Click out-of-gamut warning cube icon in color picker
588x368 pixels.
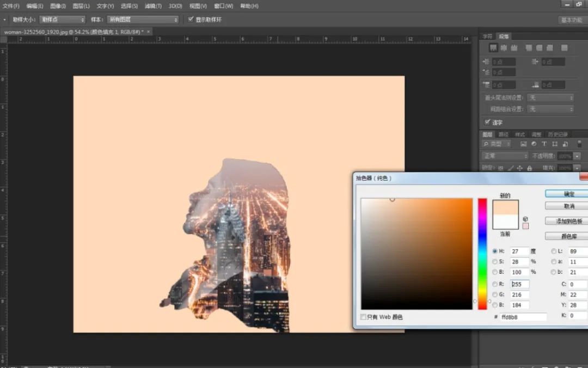[x=525, y=219]
